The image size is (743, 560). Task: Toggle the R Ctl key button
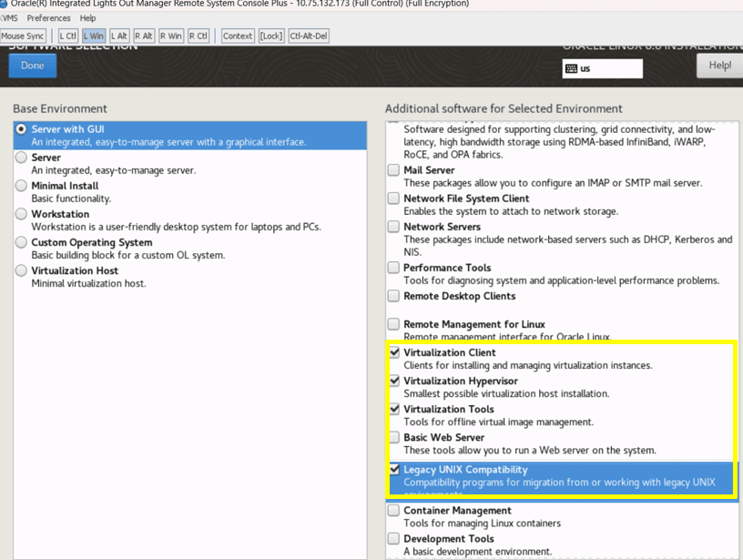(x=198, y=36)
